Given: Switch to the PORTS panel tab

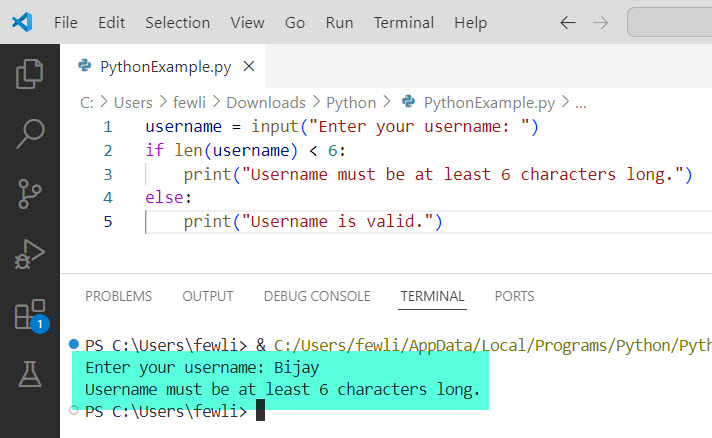Looking at the screenshot, I should point(514,296).
